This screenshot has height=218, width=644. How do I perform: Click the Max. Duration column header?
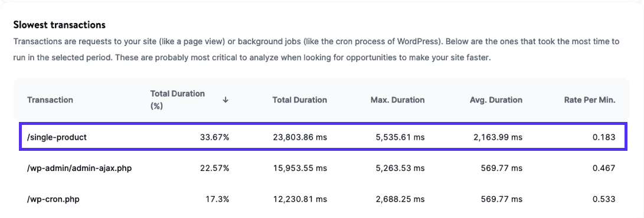(x=398, y=100)
